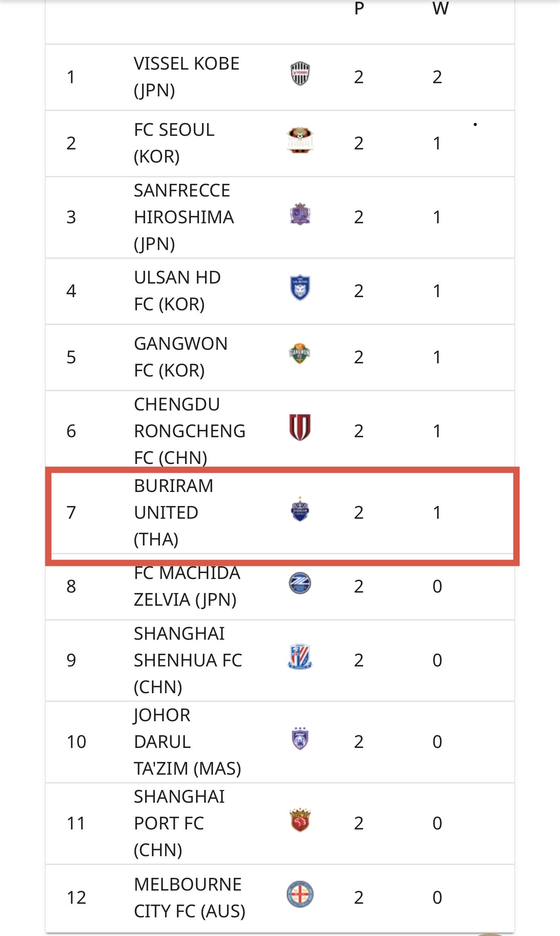Click the FC Machida Zelvia round logo
The image size is (560, 936).
(x=300, y=583)
